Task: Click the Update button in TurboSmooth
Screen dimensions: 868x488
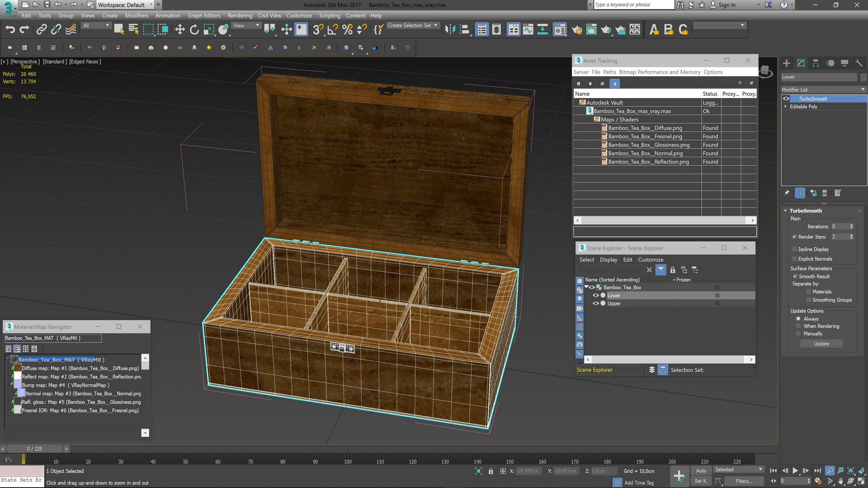Action: [821, 344]
